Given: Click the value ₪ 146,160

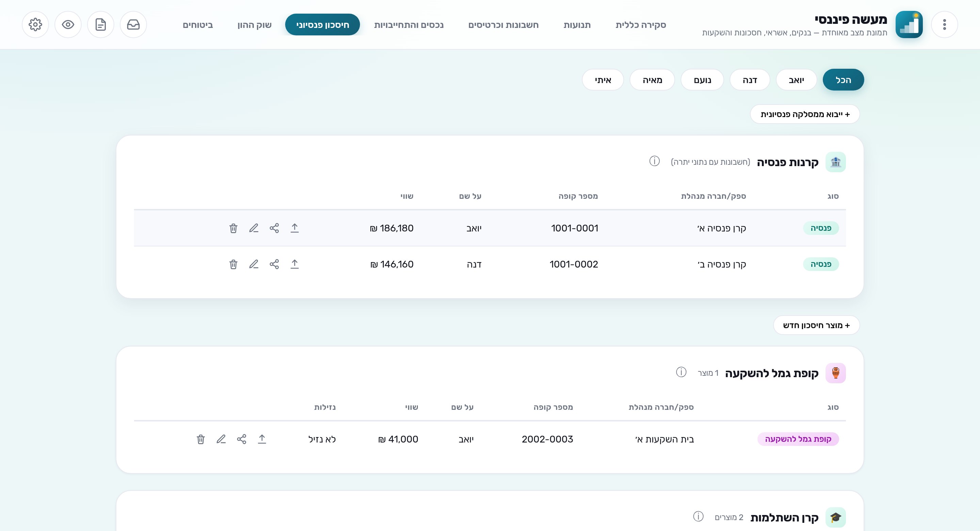Looking at the screenshot, I should 392,264.
